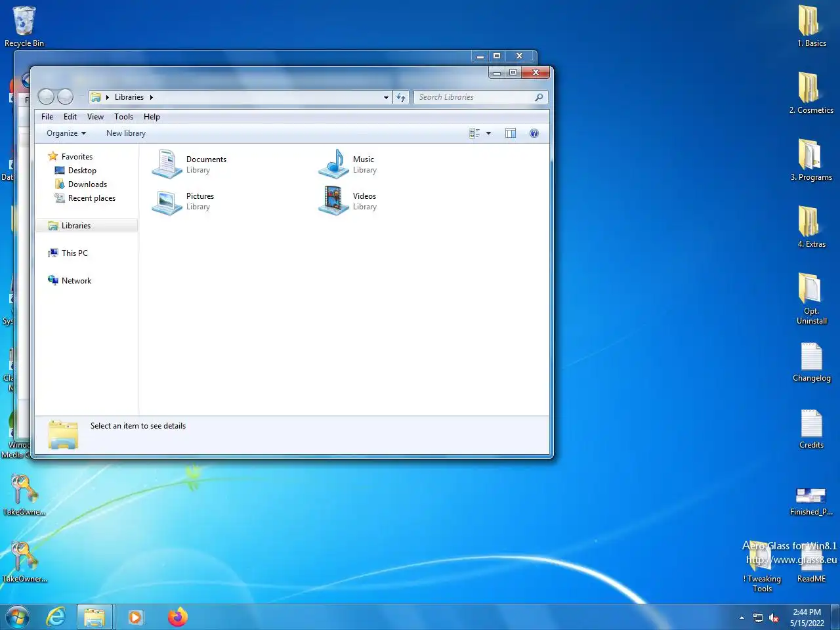Click the refresh button beside address bar

pos(401,97)
